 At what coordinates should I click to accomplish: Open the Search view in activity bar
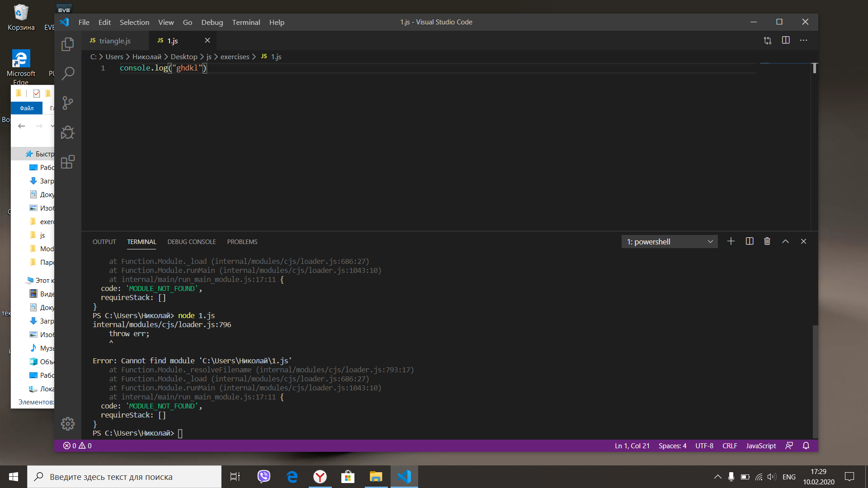coord(68,73)
